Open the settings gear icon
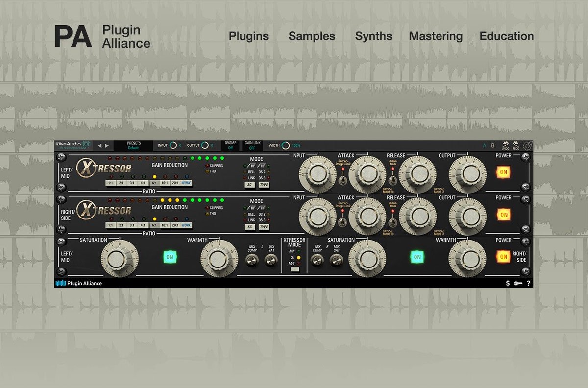The image size is (588, 388). [527, 145]
